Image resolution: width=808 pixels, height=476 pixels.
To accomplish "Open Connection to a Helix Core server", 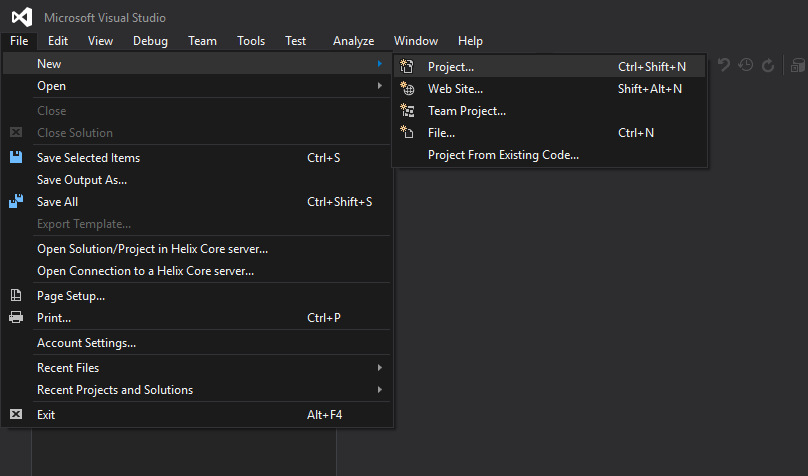I will pos(197,270).
